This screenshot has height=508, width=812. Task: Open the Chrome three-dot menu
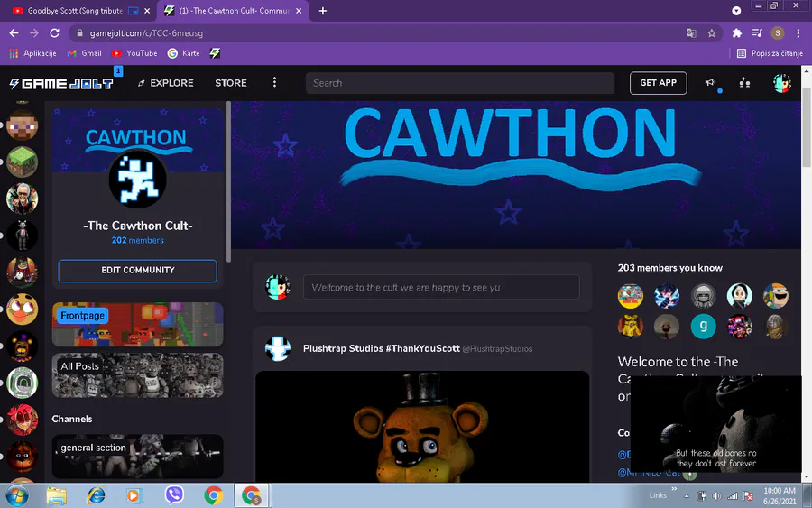[x=798, y=33]
